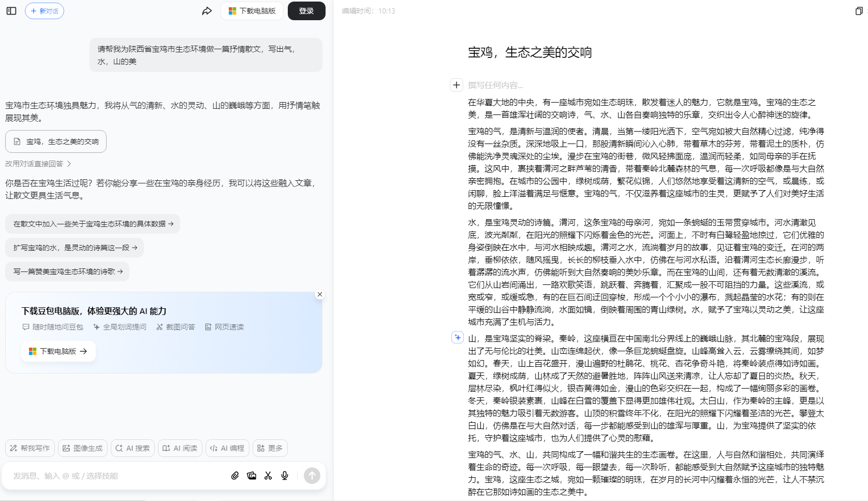Click the AI sparkle icon beside paragraph
This screenshot has width=868, height=501.
coord(457,338)
